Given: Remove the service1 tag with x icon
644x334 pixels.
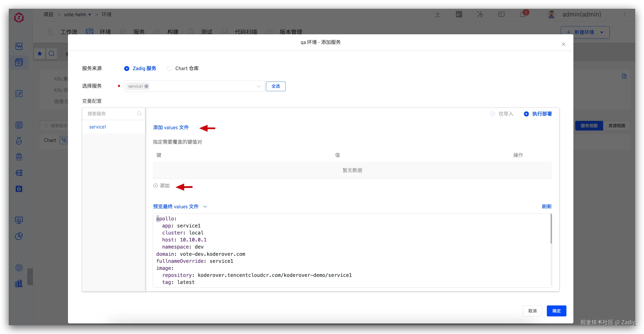Looking at the screenshot, I should (x=147, y=86).
